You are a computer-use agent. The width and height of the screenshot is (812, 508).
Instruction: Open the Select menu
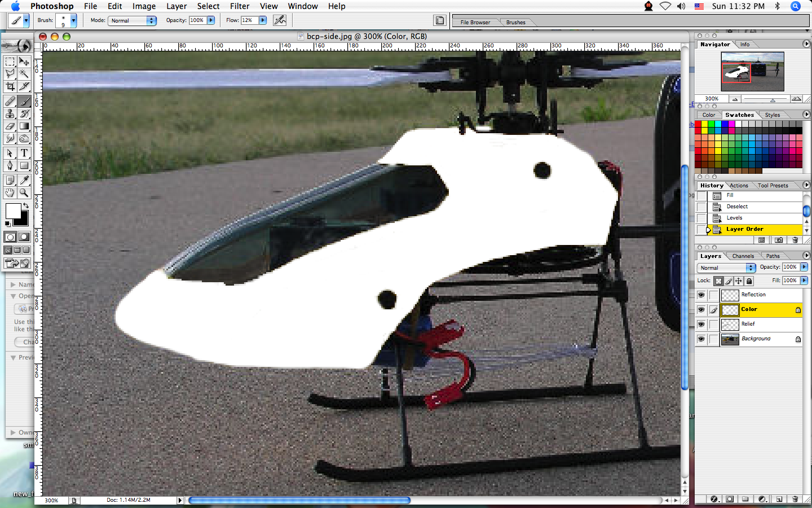[x=208, y=6]
